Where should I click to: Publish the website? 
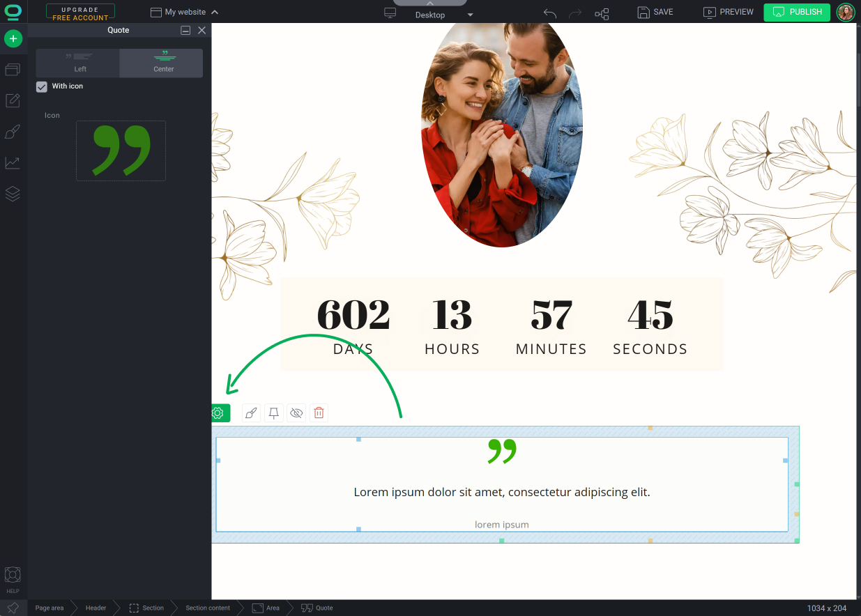[797, 13]
